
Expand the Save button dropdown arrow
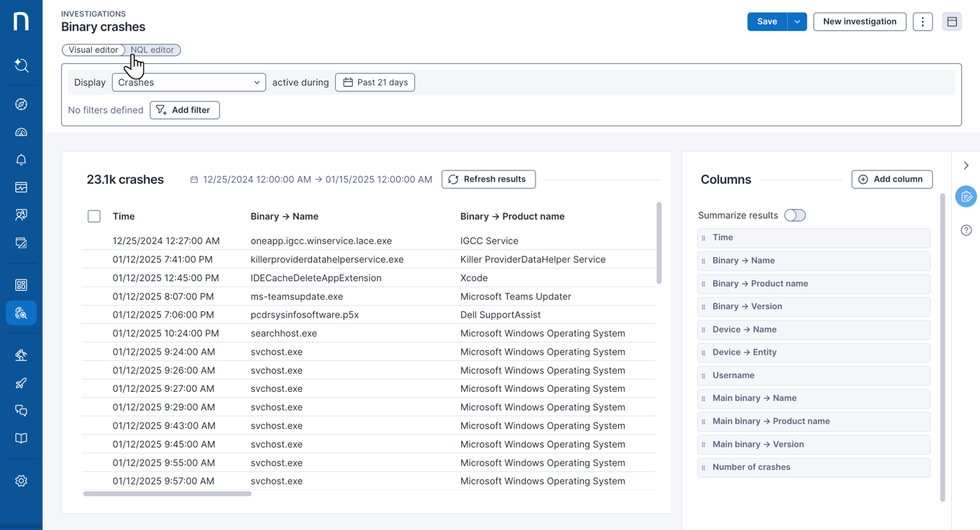click(797, 22)
